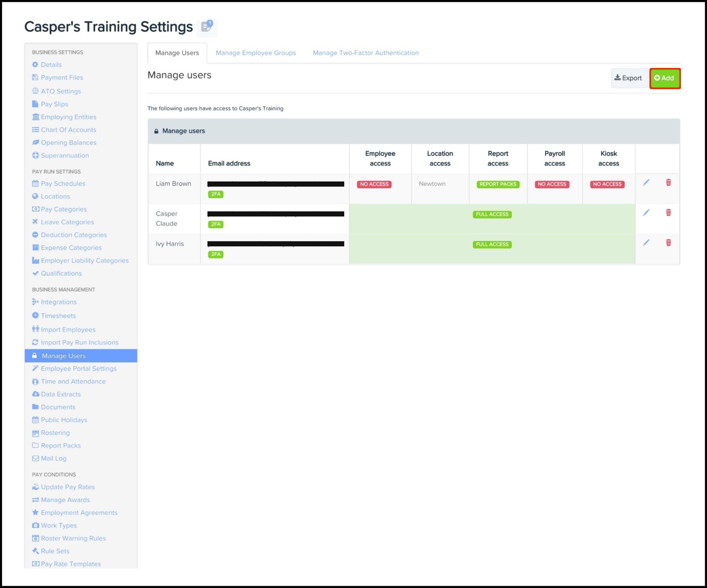The width and height of the screenshot is (707, 588).
Task: Click the trash delete icon for Casper Claude
Action: pyautogui.click(x=668, y=213)
